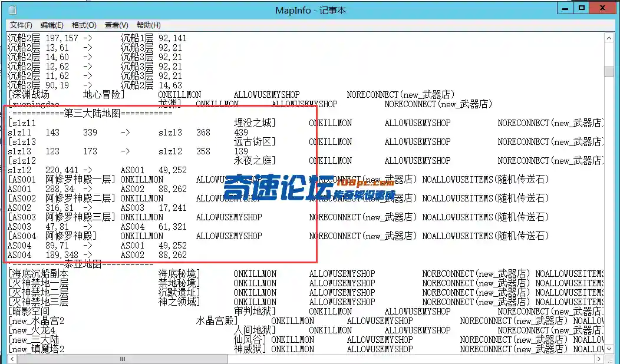
Task: Click the text 水晶宫殿]
Action: pyautogui.click(x=217, y=321)
